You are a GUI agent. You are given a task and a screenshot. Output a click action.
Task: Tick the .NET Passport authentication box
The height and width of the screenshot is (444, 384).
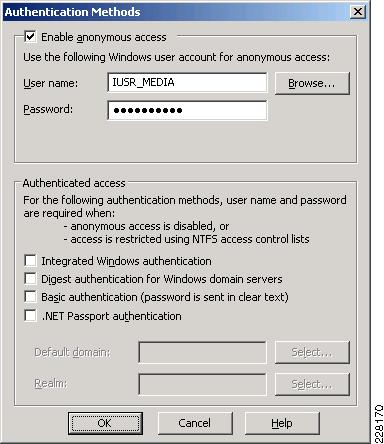pos(30,315)
